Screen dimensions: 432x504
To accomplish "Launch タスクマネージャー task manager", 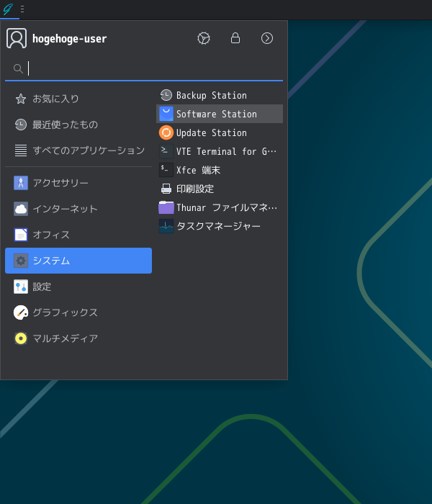I will coord(220,226).
